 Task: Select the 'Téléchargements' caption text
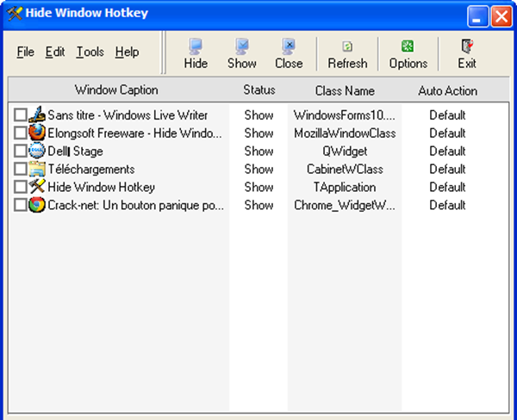pyautogui.click(x=91, y=169)
